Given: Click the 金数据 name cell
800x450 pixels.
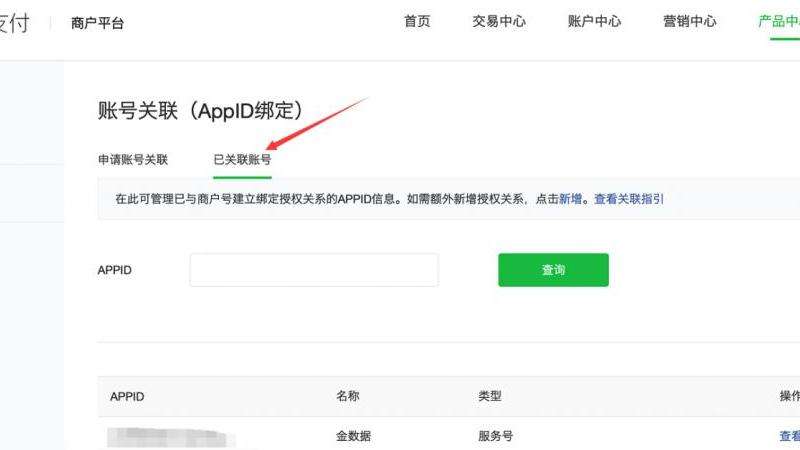Looking at the screenshot, I should click(354, 436).
